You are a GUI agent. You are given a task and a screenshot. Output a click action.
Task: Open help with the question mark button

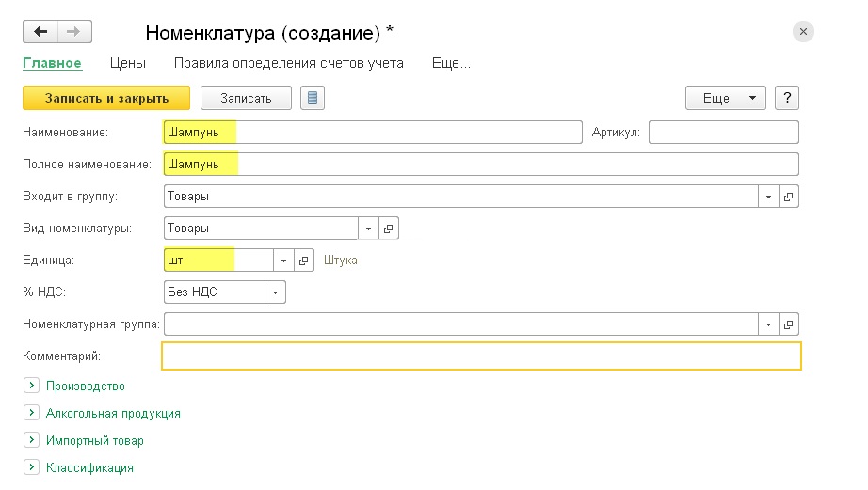click(787, 98)
